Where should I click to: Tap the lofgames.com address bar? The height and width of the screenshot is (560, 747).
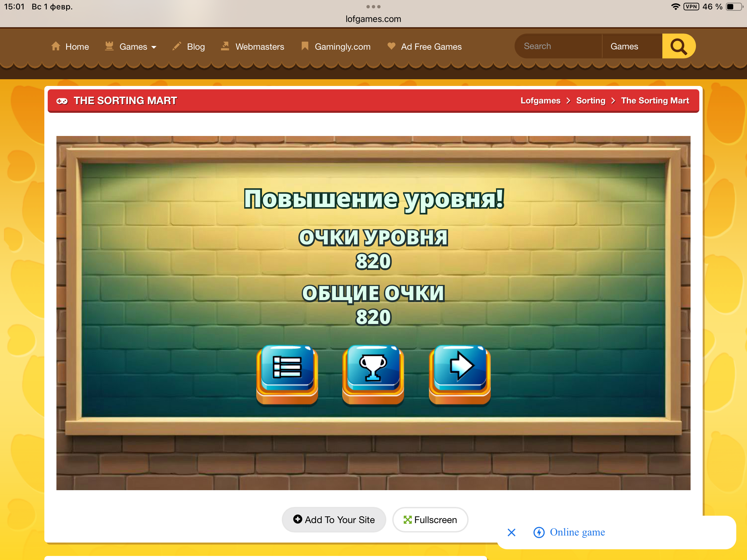[373, 19]
